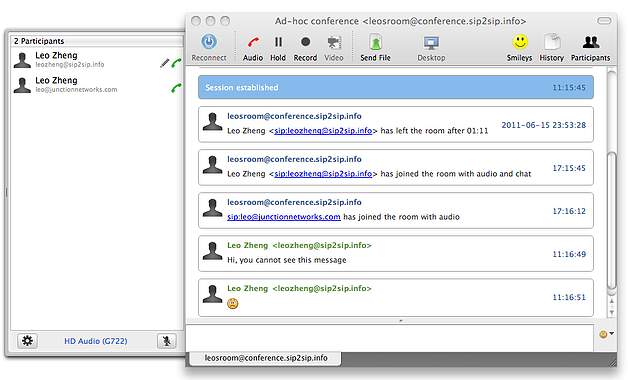
Task: Click the Session established banner
Action: [x=396, y=87]
